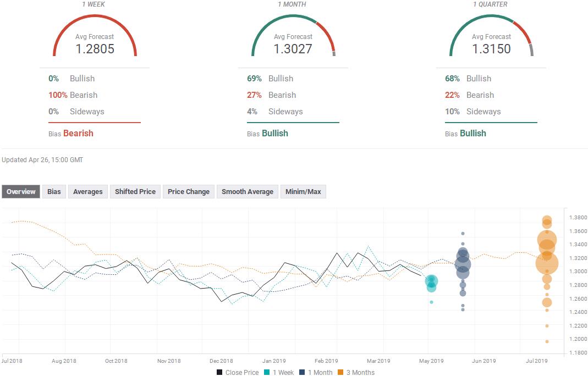Image resolution: width=588 pixels, height=376 pixels.
Task: Toggle the Close Price legend series
Action: (237, 372)
